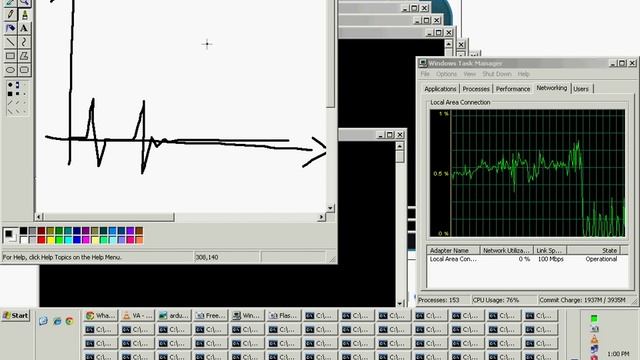Select the Airbrush tool in Paint
This screenshot has height=360, width=640.
coord(10,28)
